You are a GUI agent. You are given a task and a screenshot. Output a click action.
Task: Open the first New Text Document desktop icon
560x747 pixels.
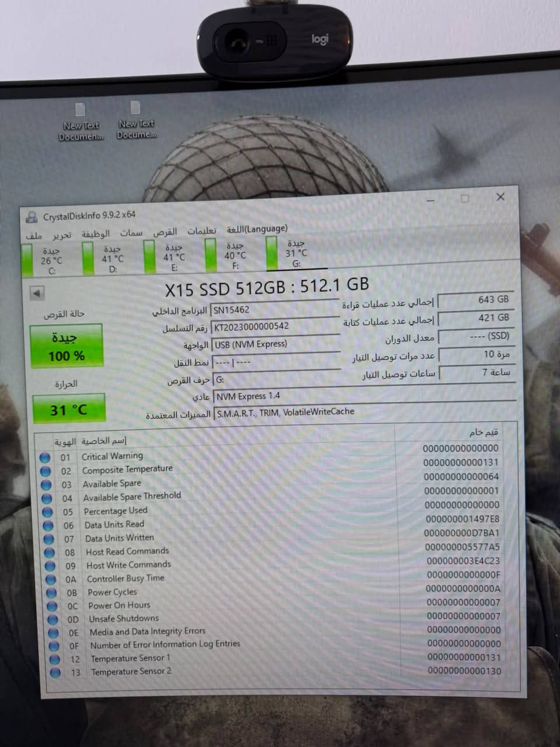click(80, 122)
